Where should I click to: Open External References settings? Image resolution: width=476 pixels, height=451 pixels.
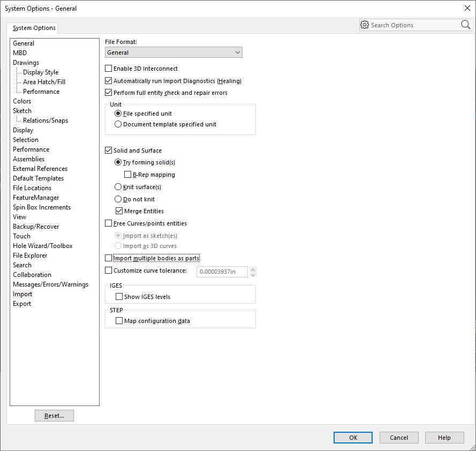(40, 169)
